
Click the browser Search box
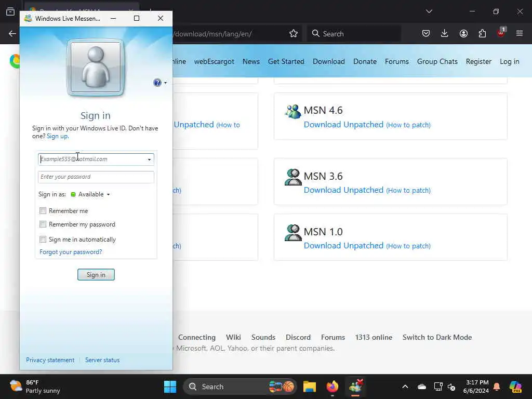354,34
